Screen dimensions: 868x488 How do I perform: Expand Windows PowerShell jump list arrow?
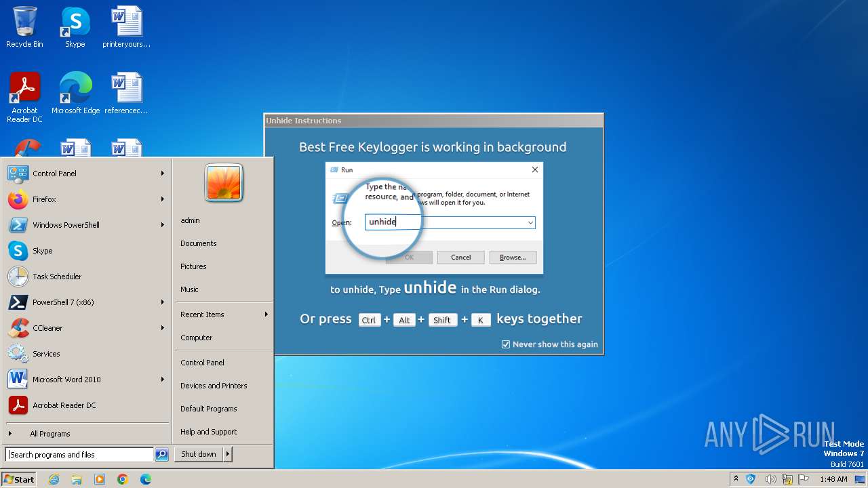click(x=163, y=225)
